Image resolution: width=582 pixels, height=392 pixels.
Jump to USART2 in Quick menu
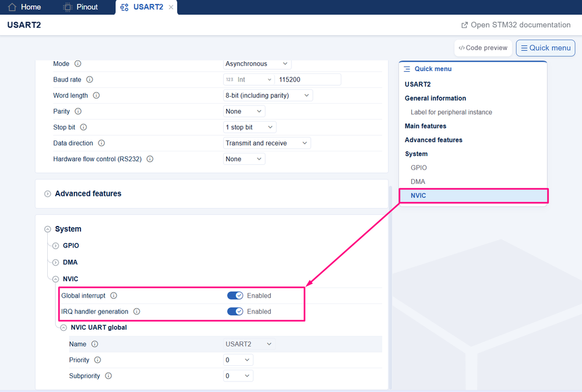[x=418, y=84]
